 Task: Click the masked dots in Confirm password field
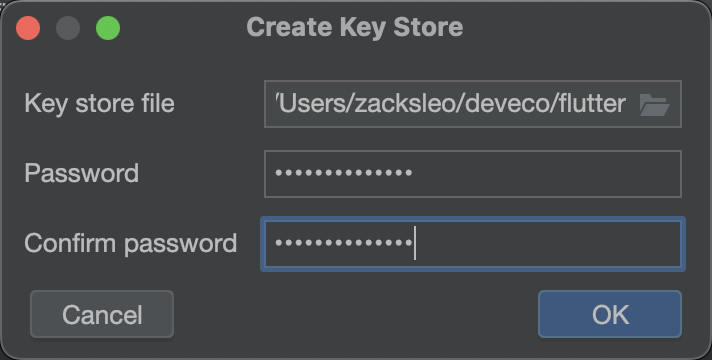[344, 243]
